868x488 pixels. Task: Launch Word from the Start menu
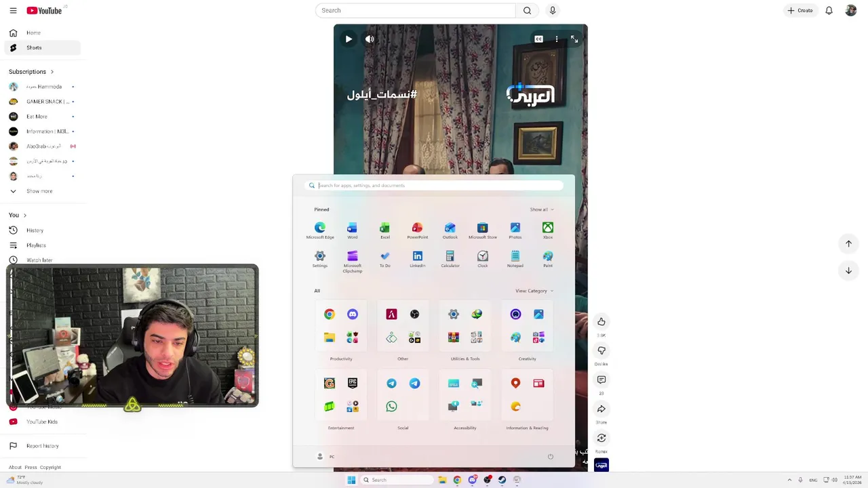353,230
